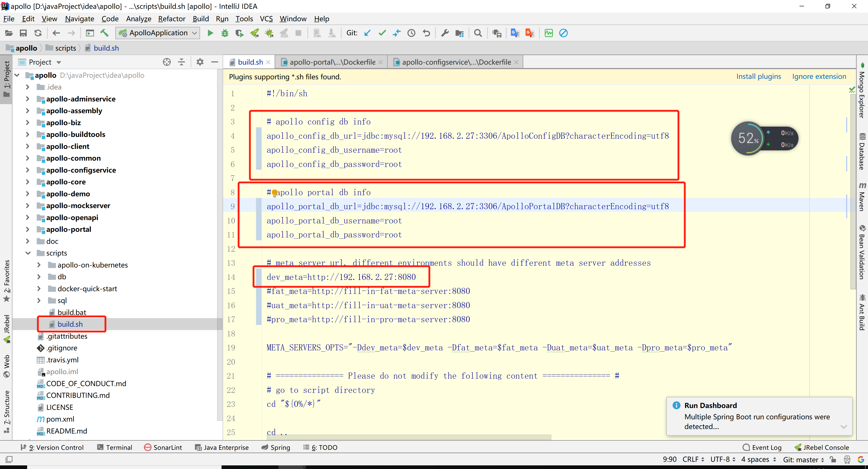Click the 52% memory indicator gauge
The height and width of the screenshot is (469, 868).
[x=748, y=138]
